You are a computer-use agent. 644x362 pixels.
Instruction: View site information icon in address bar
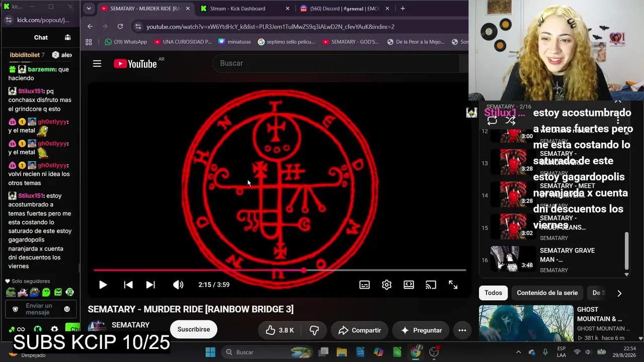coord(138,27)
